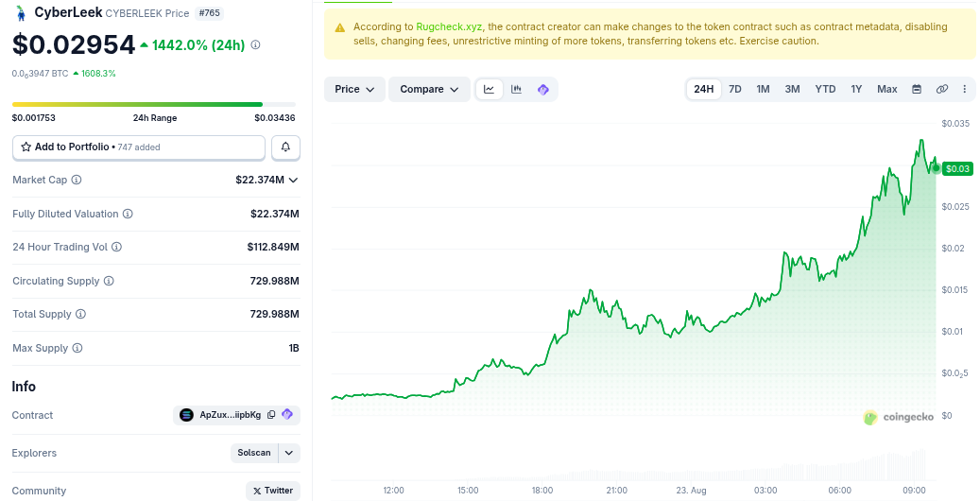The width and height of the screenshot is (980, 501).
Task: Click the #765 rank badge
Action: [x=210, y=13]
